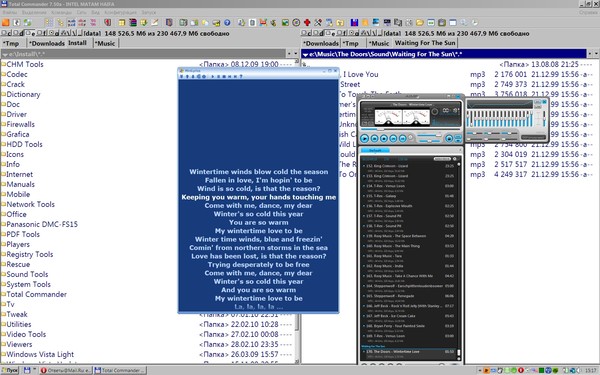Click lyric line 'Comin' from northern storms in the sea'
This screenshot has height=375, width=600.
click(x=258, y=248)
